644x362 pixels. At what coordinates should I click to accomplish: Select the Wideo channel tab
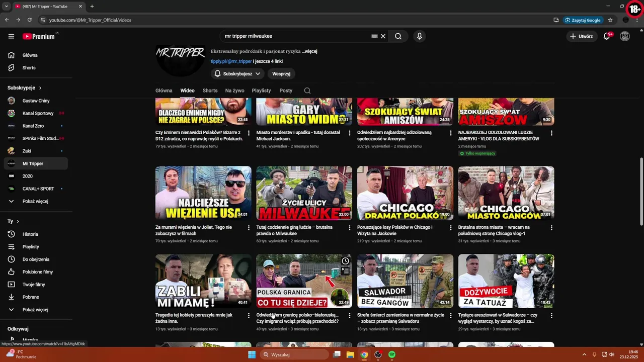pyautogui.click(x=187, y=90)
